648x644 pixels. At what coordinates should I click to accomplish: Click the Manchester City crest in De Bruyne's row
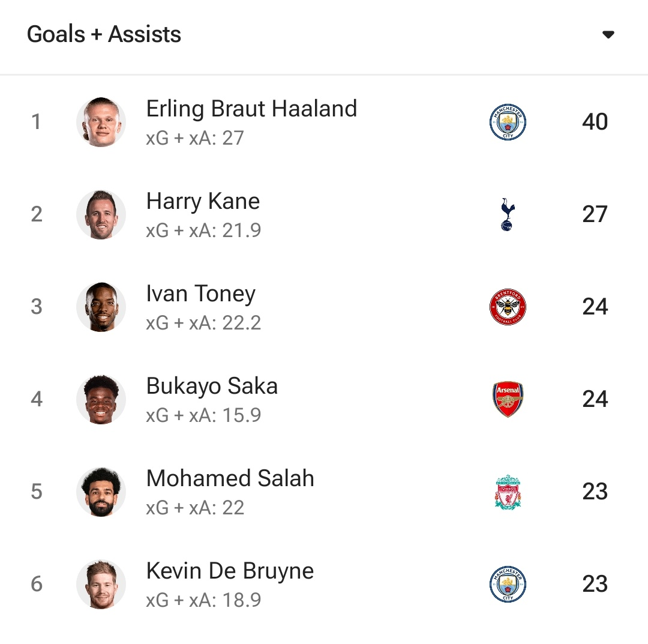coord(508,584)
